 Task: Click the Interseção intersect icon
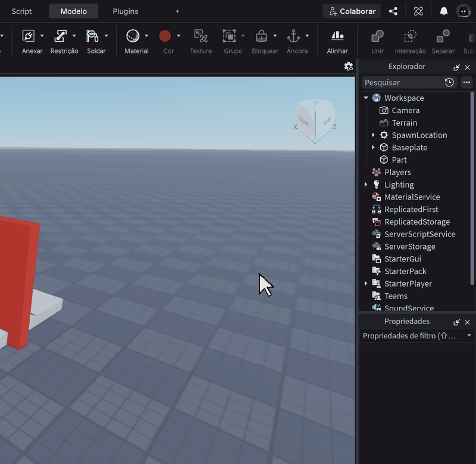point(410,36)
